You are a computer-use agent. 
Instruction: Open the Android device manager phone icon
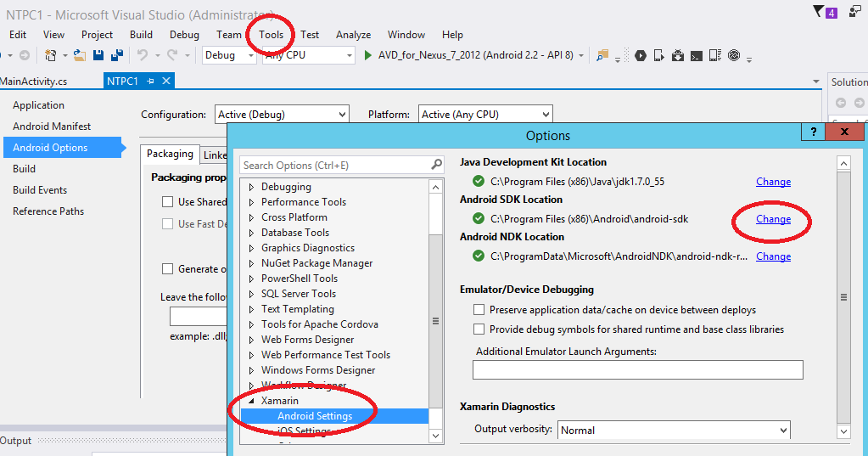(658, 55)
